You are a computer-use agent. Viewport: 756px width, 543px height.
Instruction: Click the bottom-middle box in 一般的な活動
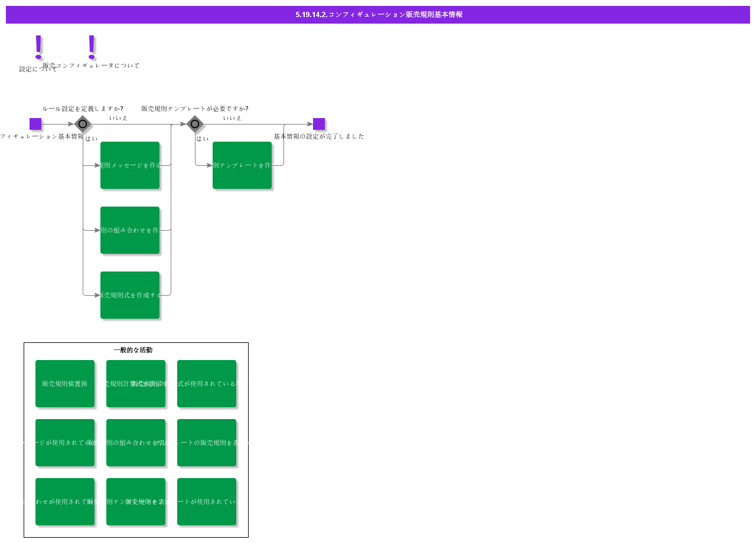pyautogui.click(x=136, y=502)
